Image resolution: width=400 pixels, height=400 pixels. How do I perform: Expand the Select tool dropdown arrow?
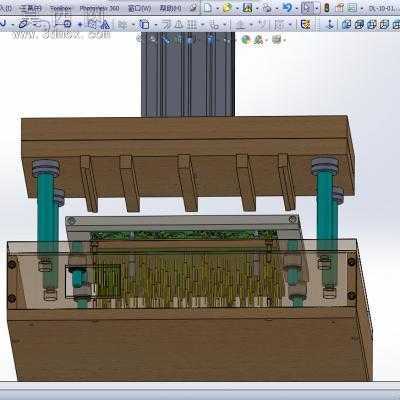pyautogui.click(x=317, y=8)
